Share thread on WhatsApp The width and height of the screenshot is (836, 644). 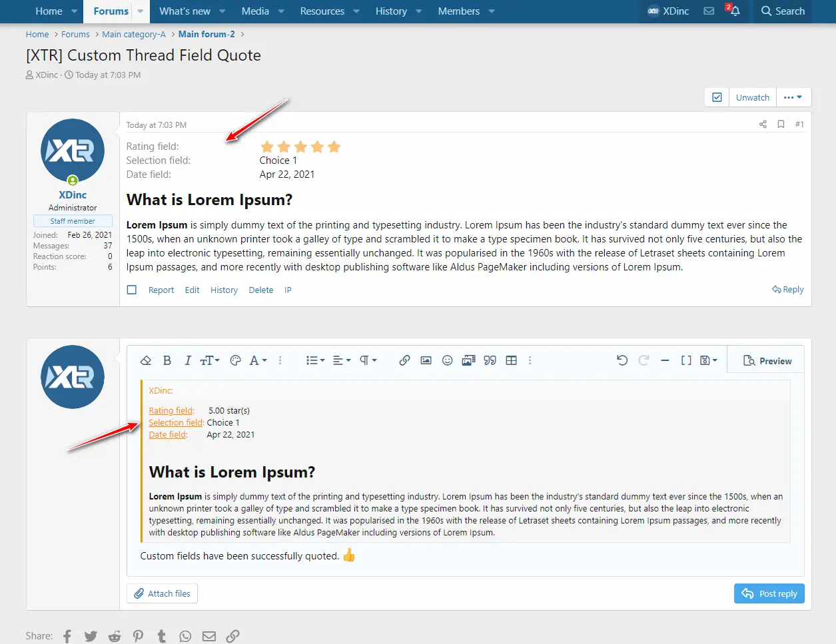(x=185, y=636)
